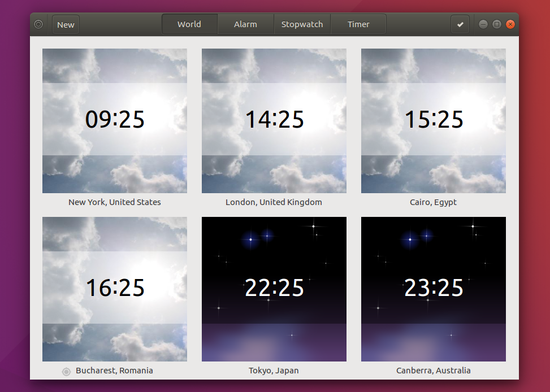Open the Tokyo night-sky clock tile
550x392 pixels.
click(274, 289)
